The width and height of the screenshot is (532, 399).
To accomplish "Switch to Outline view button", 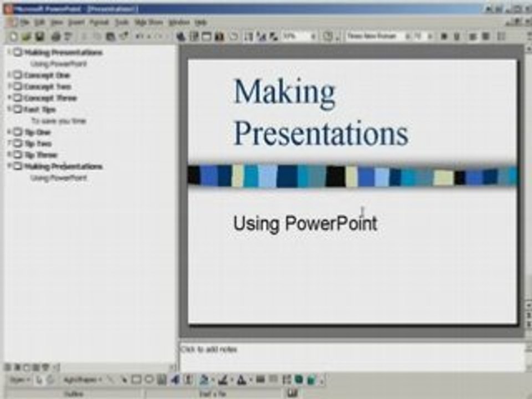I will [17, 367].
